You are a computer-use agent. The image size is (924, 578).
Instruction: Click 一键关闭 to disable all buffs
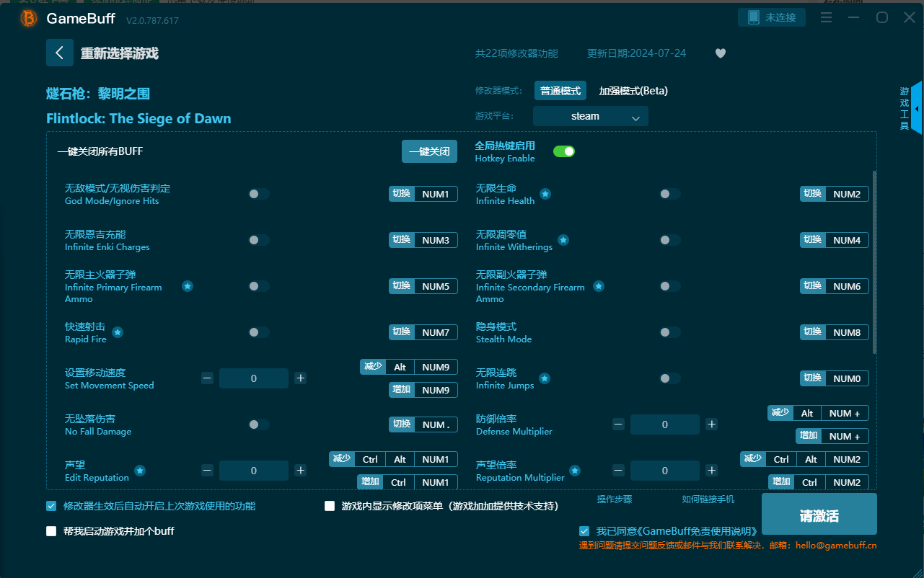(429, 151)
